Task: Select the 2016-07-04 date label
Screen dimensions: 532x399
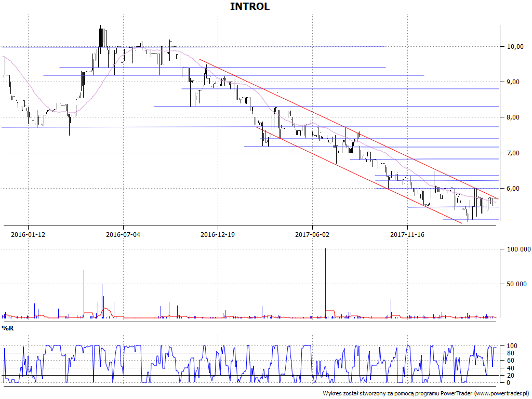Action: [123, 234]
